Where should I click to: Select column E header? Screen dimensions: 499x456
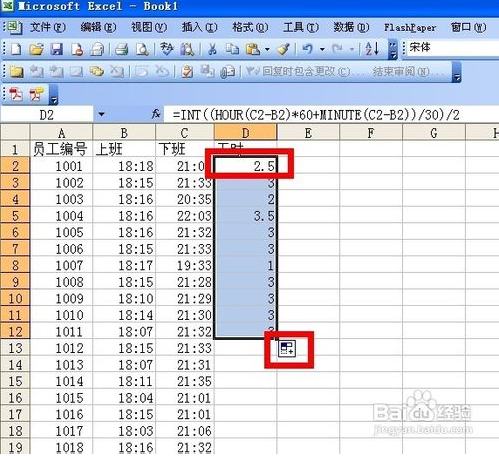coord(308,133)
